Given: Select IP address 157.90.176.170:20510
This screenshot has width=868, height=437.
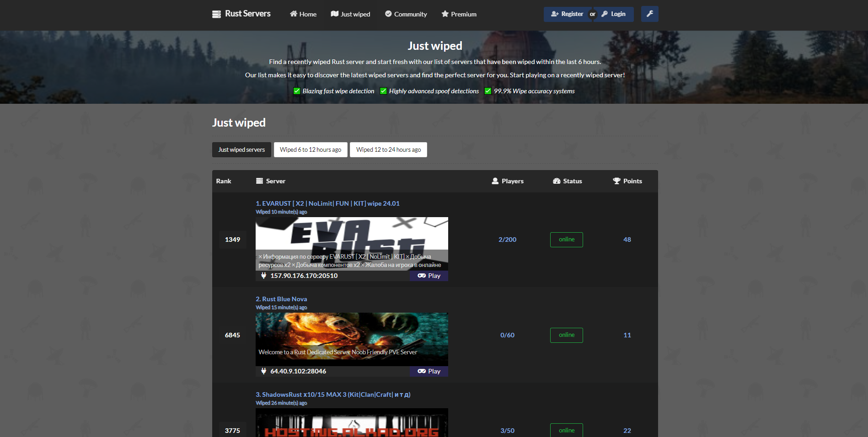Looking at the screenshot, I should tap(304, 276).
